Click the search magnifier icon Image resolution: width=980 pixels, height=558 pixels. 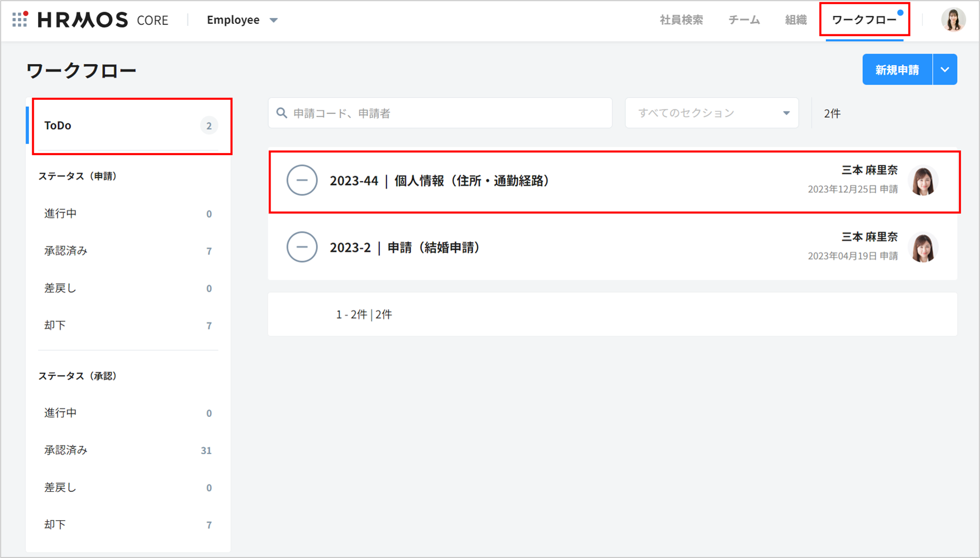281,113
